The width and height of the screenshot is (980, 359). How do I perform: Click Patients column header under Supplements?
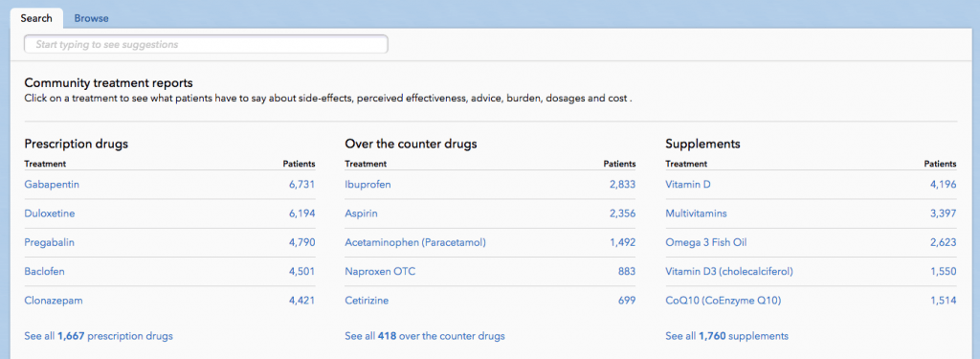[x=941, y=164]
